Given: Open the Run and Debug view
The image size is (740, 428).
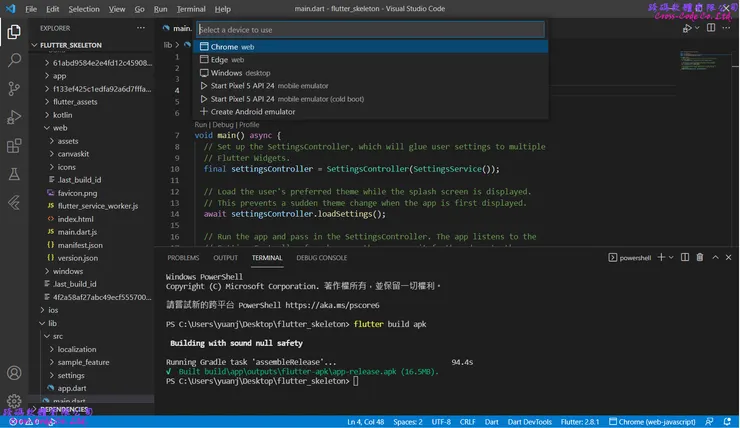Looking at the screenshot, I should point(14,117).
